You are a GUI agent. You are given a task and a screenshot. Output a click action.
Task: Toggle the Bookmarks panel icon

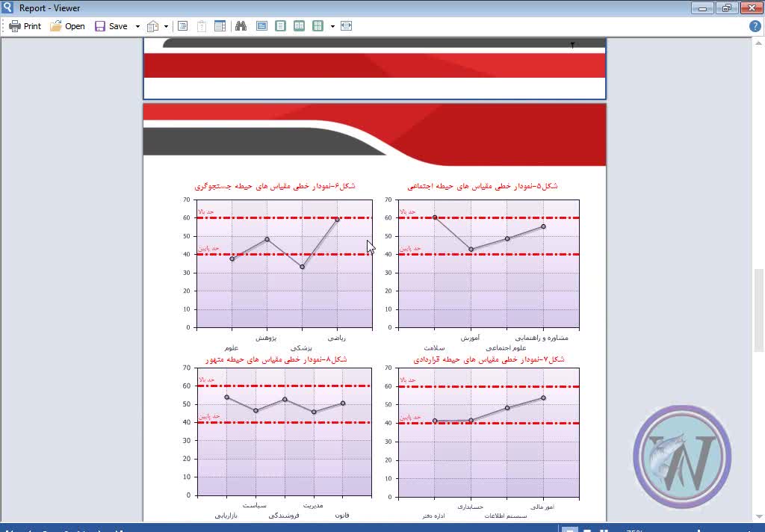(183, 26)
